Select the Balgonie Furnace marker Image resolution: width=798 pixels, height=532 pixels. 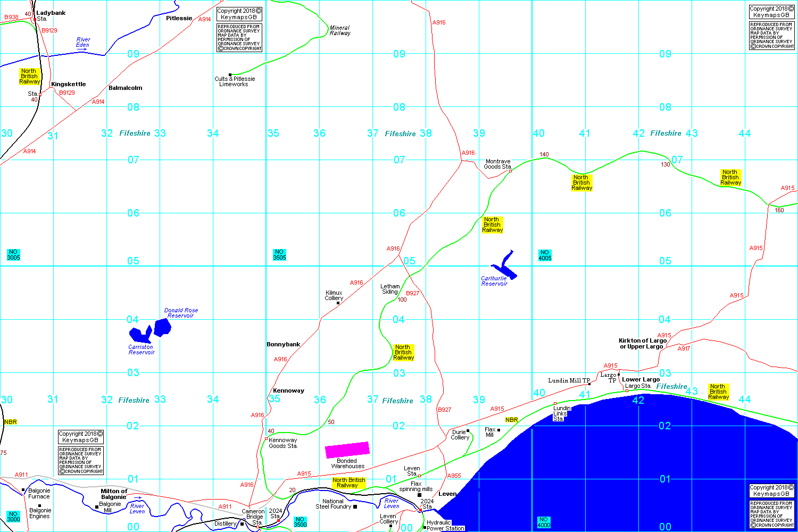pos(23,490)
